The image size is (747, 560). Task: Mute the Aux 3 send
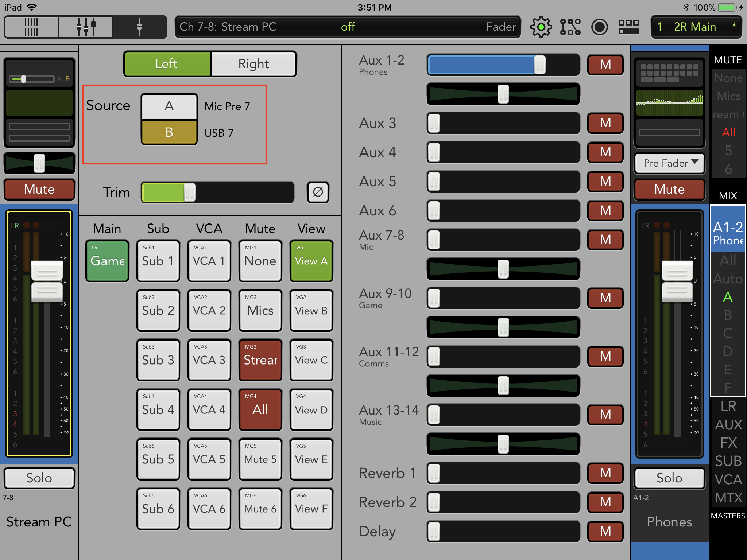(605, 123)
